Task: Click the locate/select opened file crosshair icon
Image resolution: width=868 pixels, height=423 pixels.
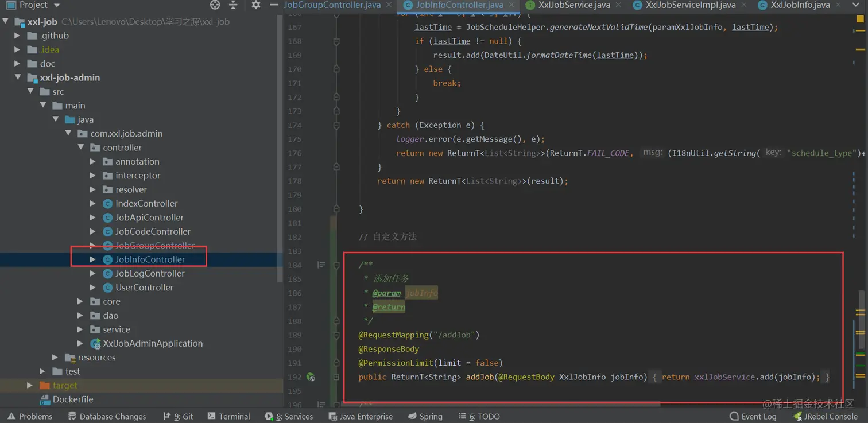Action: coord(215,5)
